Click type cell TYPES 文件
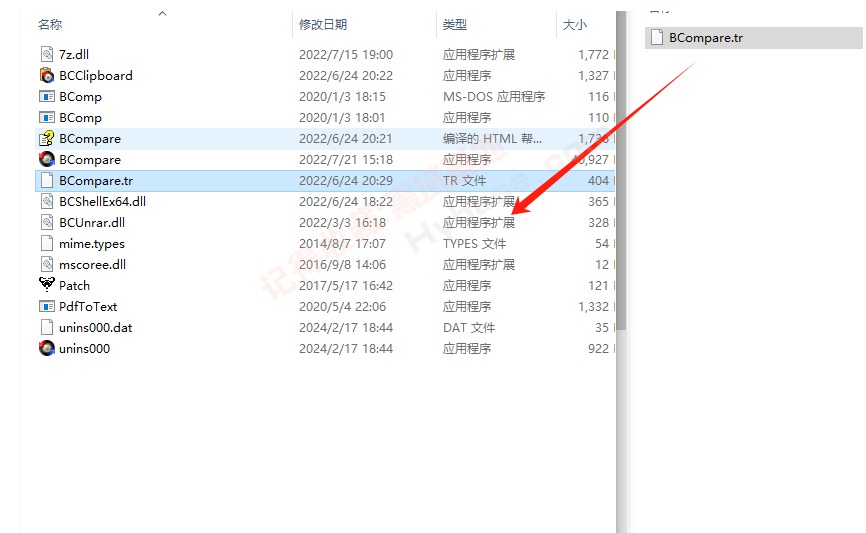 click(474, 243)
